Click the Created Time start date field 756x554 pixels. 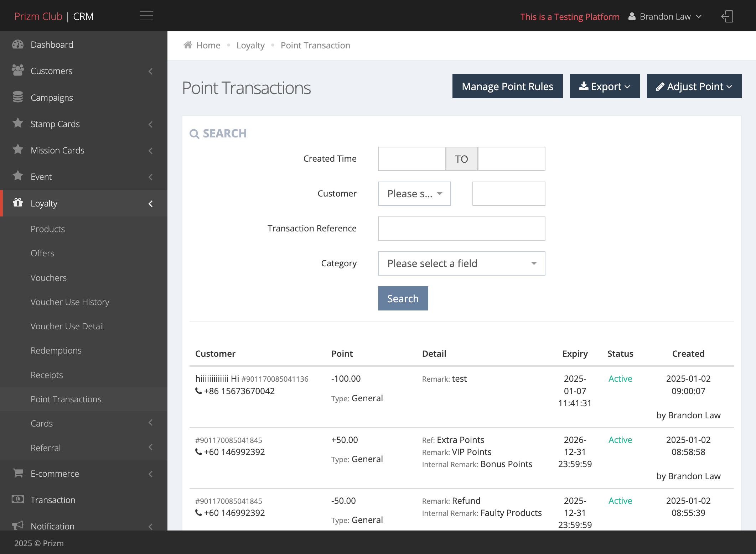[x=411, y=159]
